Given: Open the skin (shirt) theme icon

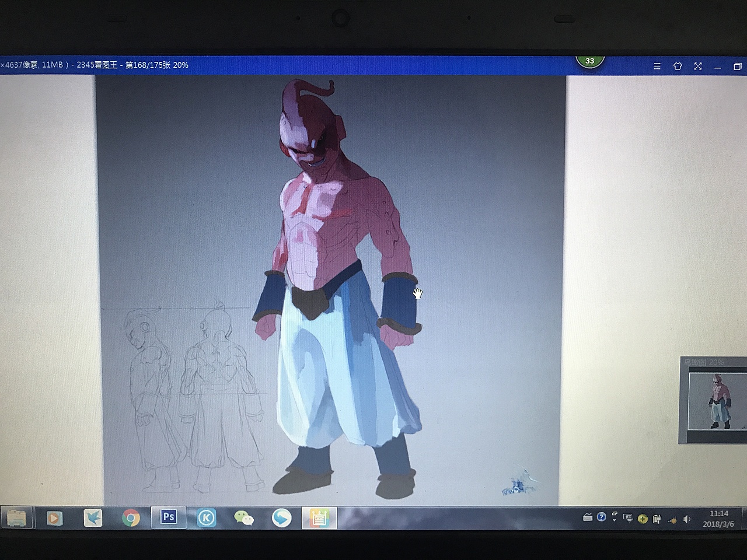Looking at the screenshot, I should [x=678, y=66].
